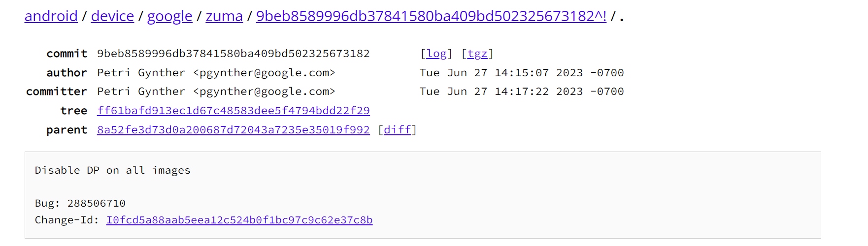Click the author name Petri Gynther
The height and width of the screenshot is (246, 868).
coord(141,73)
